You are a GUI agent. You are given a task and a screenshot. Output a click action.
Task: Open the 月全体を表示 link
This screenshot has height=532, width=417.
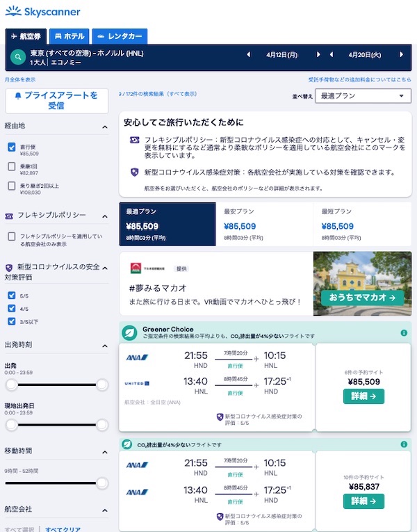click(x=20, y=79)
